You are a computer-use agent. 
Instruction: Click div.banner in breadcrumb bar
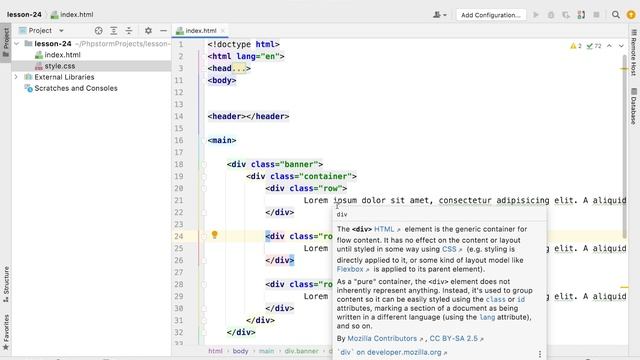301,351
